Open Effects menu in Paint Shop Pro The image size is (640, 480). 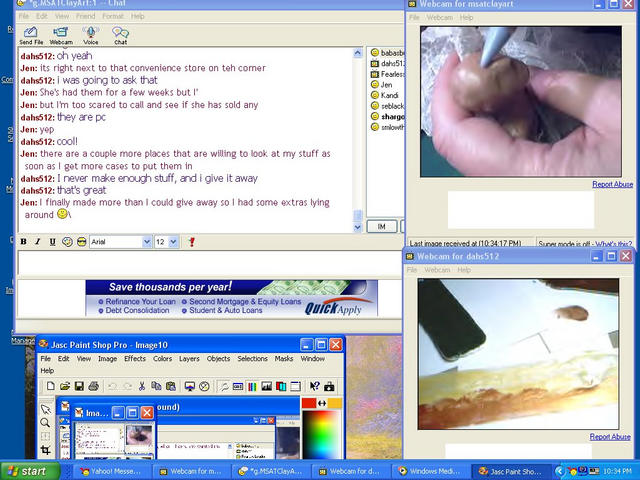pyautogui.click(x=135, y=359)
